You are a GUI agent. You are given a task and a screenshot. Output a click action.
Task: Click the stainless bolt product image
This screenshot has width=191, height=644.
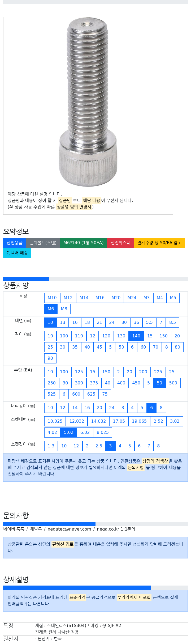click(x=88, y=102)
